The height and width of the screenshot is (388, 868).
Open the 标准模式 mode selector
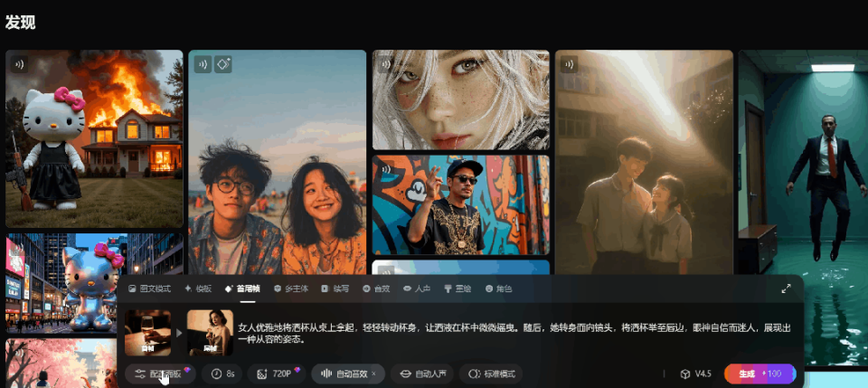click(491, 374)
